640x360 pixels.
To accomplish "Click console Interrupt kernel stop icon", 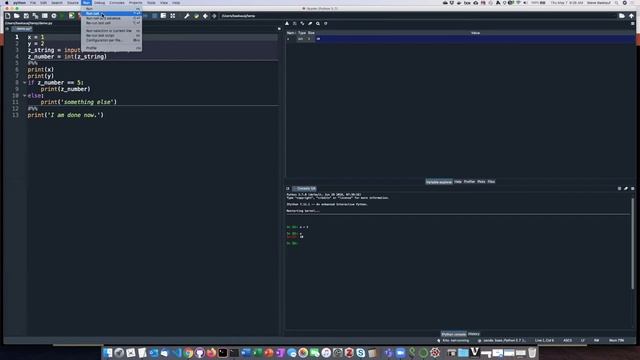I will [x=619, y=189].
